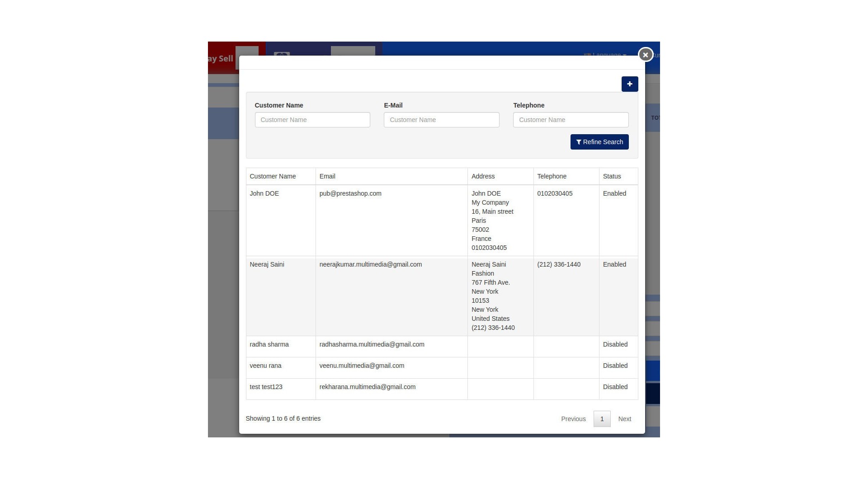Sort by the Customer Name column header

coord(273,176)
